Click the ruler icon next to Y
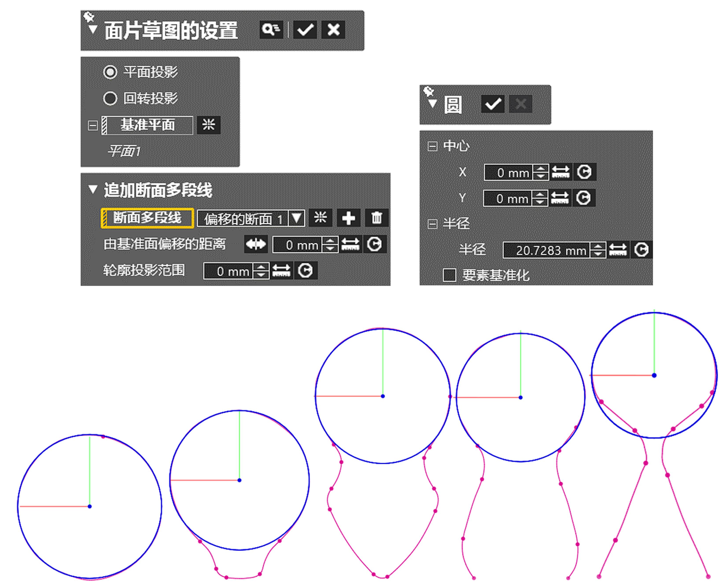Screen dimensions: 728x586 [560, 198]
